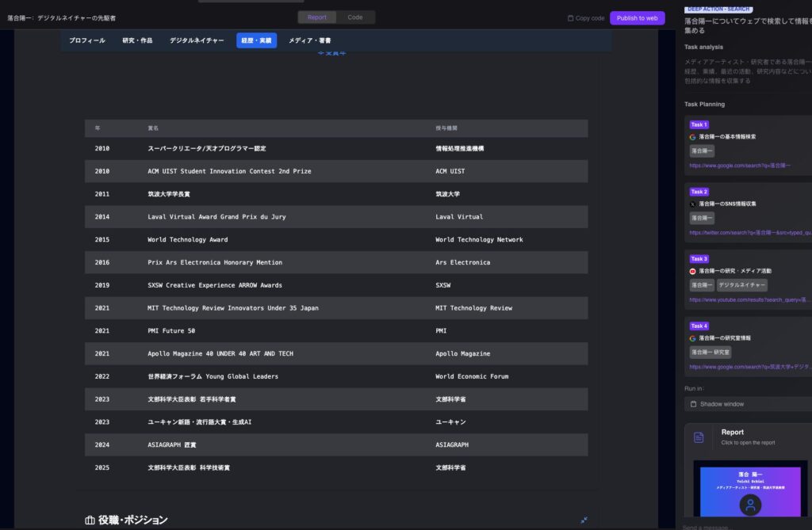This screenshot has width=812, height=530.
Task: Click the 落合陽一 研究室 keyword tag in Task 4
Action: [x=710, y=353]
